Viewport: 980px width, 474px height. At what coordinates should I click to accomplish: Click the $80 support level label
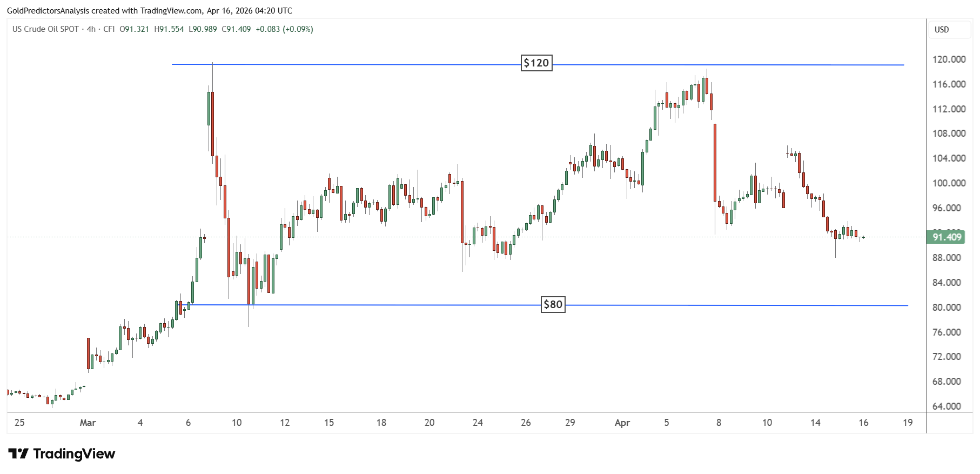point(553,304)
